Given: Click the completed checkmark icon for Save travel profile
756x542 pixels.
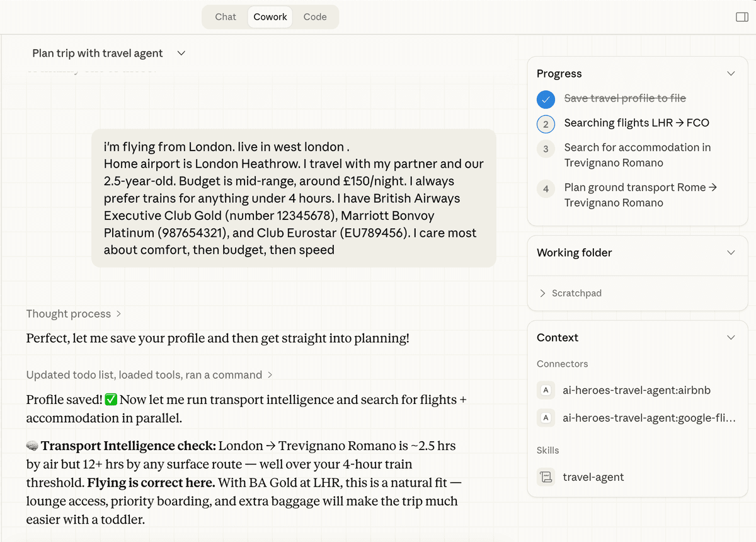Looking at the screenshot, I should [x=546, y=99].
